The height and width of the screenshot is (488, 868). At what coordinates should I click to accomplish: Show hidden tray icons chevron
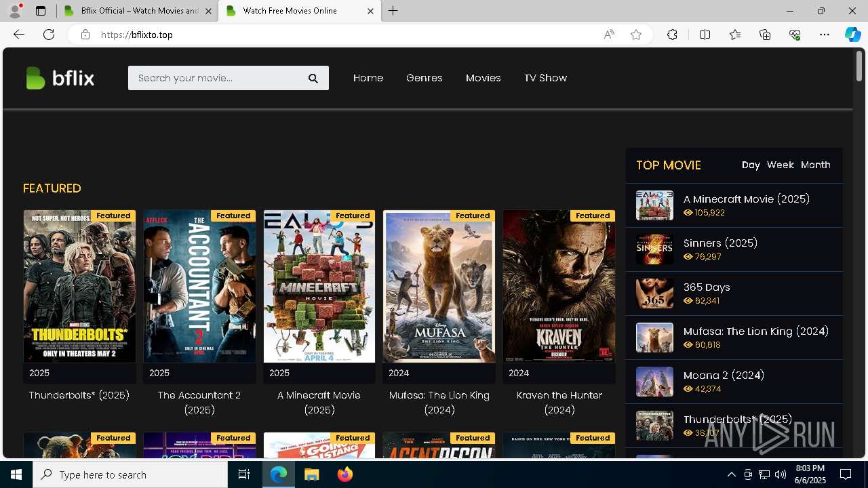[x=731, y=474]
